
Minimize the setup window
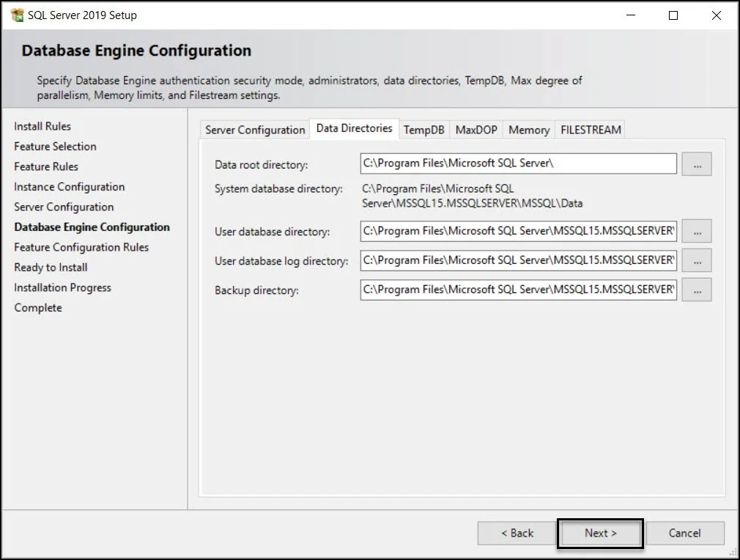tap(631, 15)
